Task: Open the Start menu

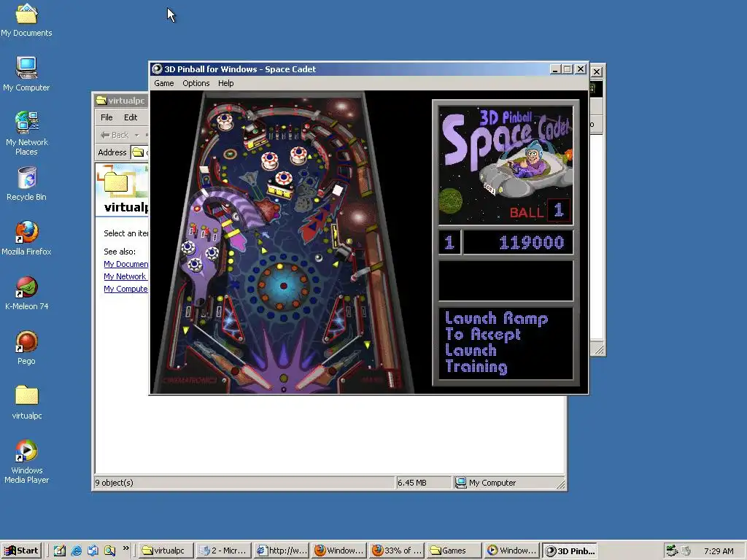Action: pos(21,551)
